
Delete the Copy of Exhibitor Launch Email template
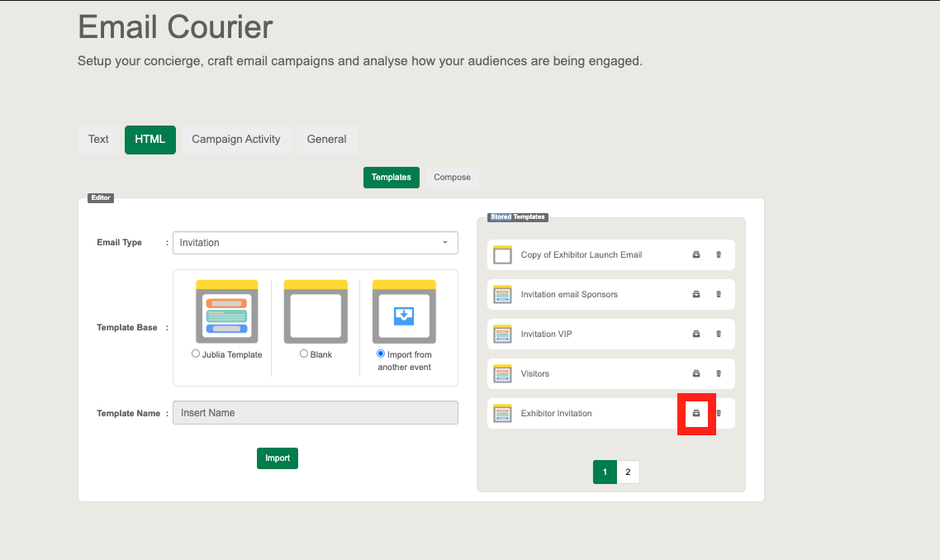point(719,254)
